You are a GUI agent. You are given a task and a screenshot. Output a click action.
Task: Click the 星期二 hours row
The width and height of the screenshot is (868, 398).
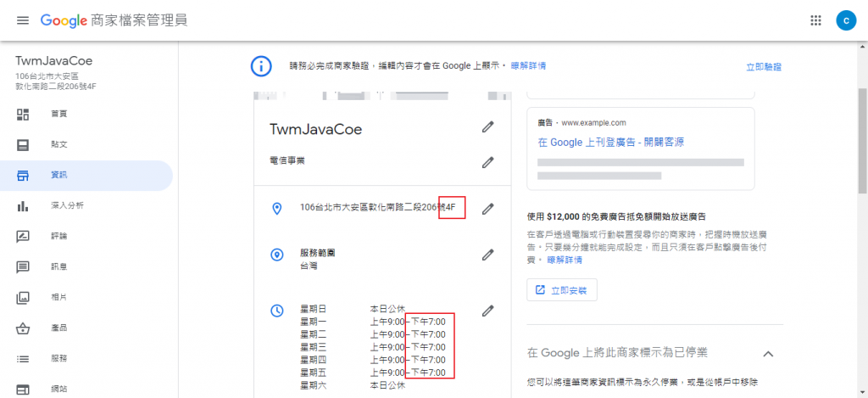click(373, 334)
